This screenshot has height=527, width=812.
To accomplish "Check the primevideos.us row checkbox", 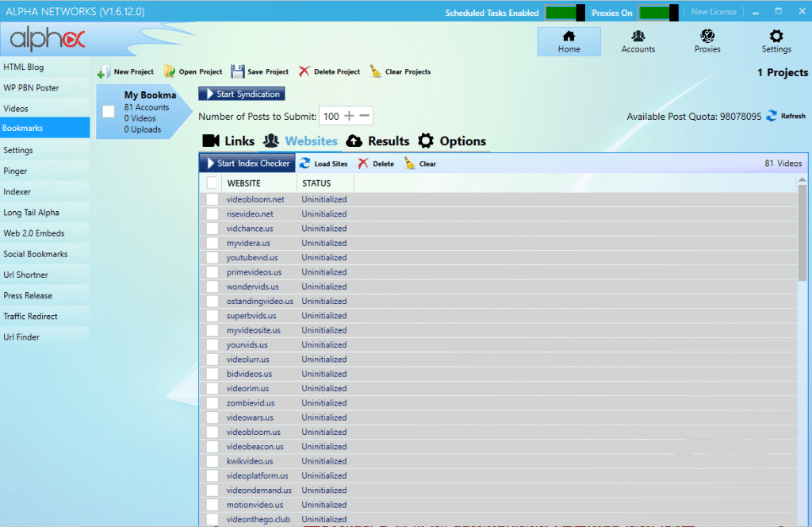I will (x=213, y=272).
